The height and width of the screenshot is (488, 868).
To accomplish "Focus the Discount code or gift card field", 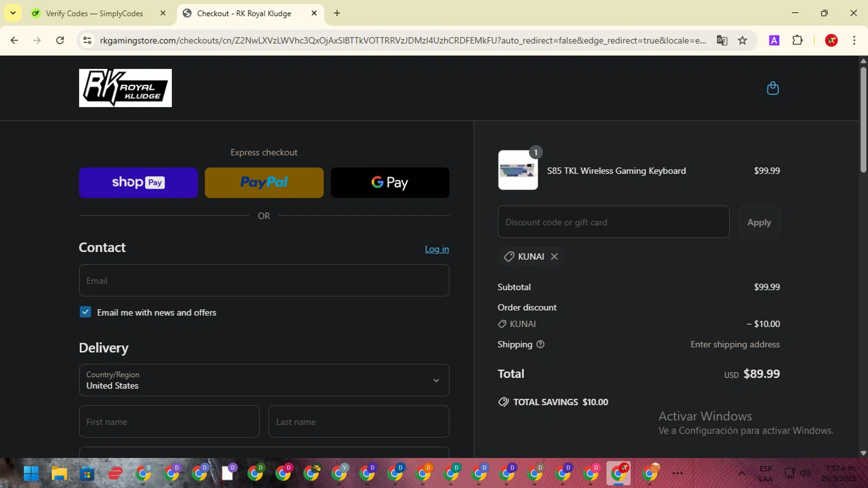I will [x=613, y=222].
